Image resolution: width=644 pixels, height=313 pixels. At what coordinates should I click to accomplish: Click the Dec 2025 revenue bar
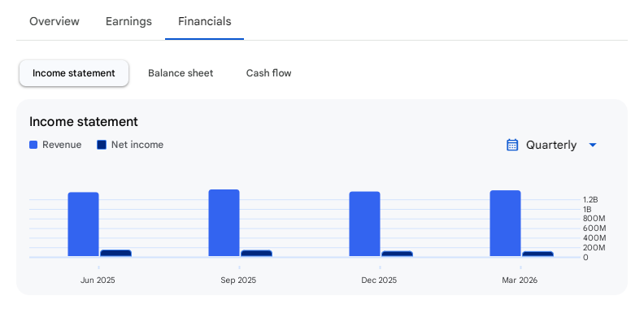(365, 224)
